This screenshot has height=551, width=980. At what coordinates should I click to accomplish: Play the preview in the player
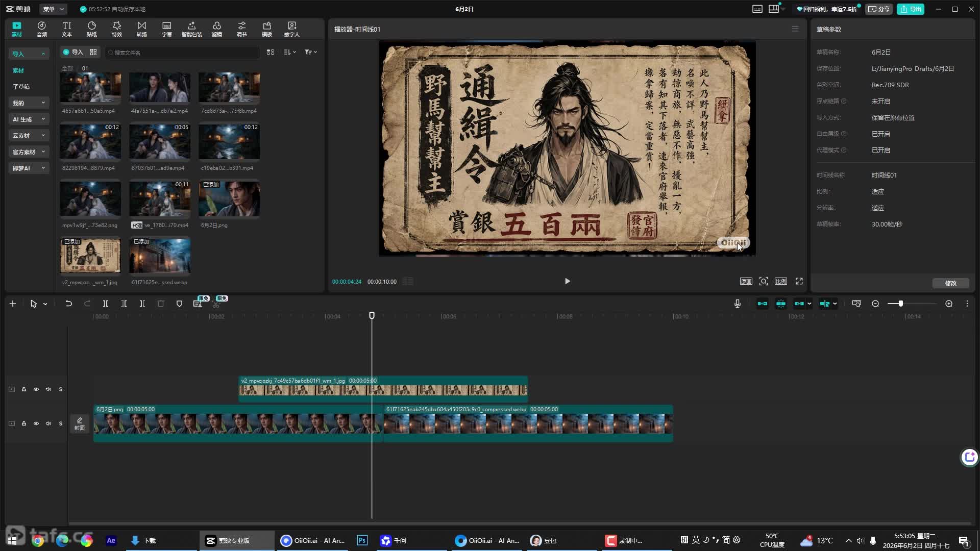pos(567,281)
